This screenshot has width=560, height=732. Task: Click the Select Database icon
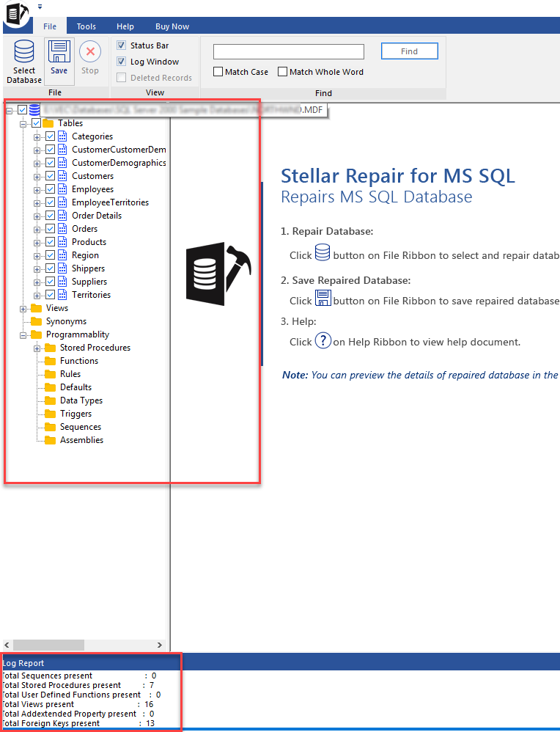tap(23, 51)
